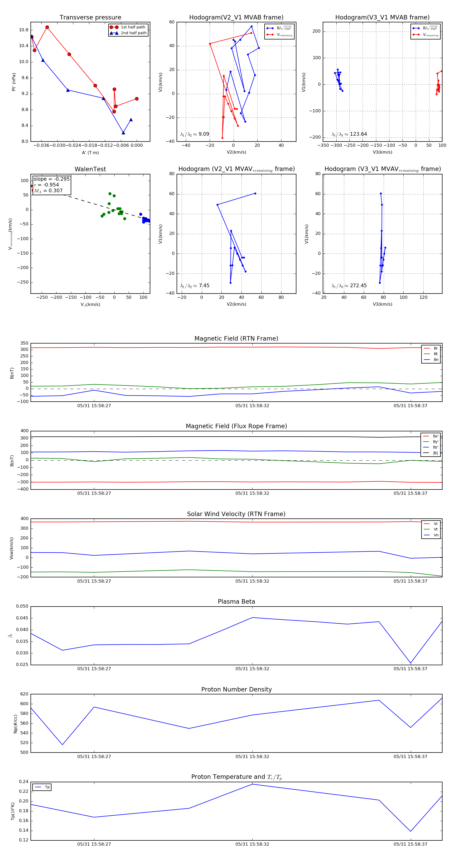
Task: Click the 'Magnetic Field (RTN Frame)' title
Action: coord(236,339)
